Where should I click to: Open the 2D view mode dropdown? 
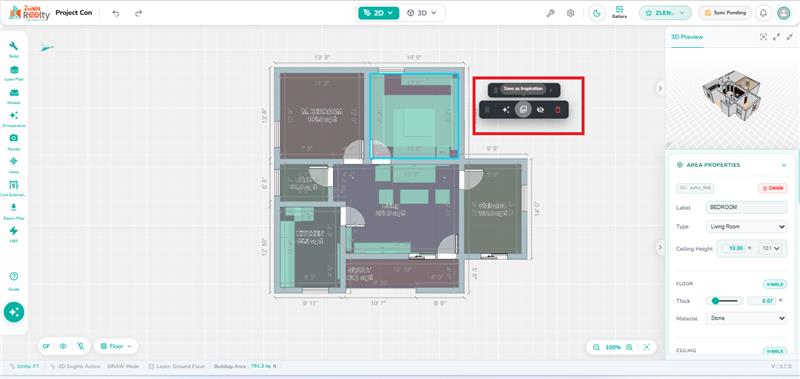378,13
